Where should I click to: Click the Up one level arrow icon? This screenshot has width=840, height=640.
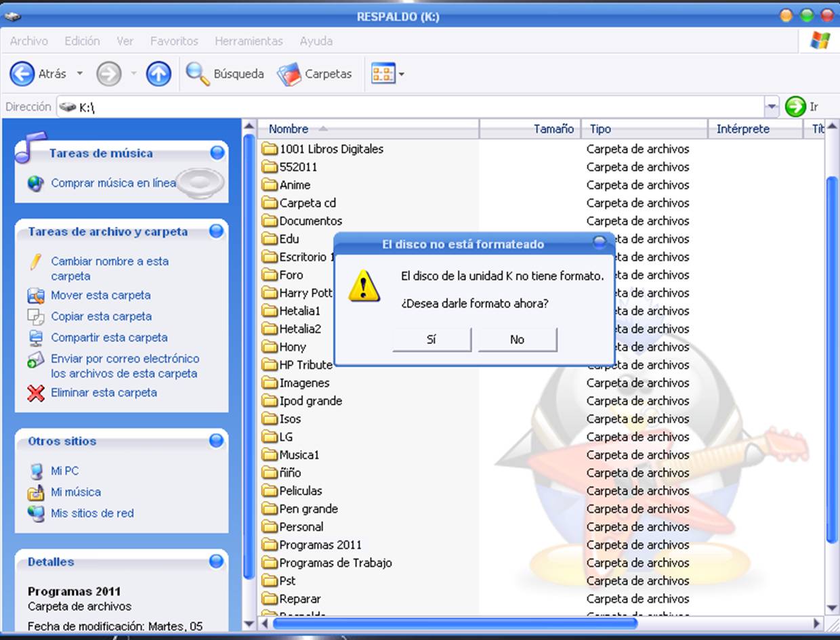pos(159,74)
